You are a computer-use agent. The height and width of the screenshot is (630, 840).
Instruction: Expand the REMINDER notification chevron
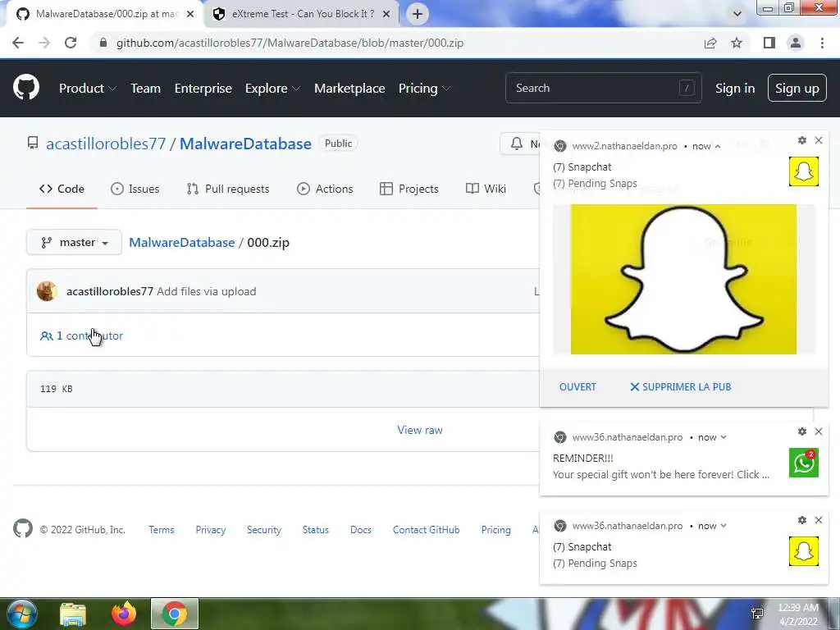click(x=724, y=437)
